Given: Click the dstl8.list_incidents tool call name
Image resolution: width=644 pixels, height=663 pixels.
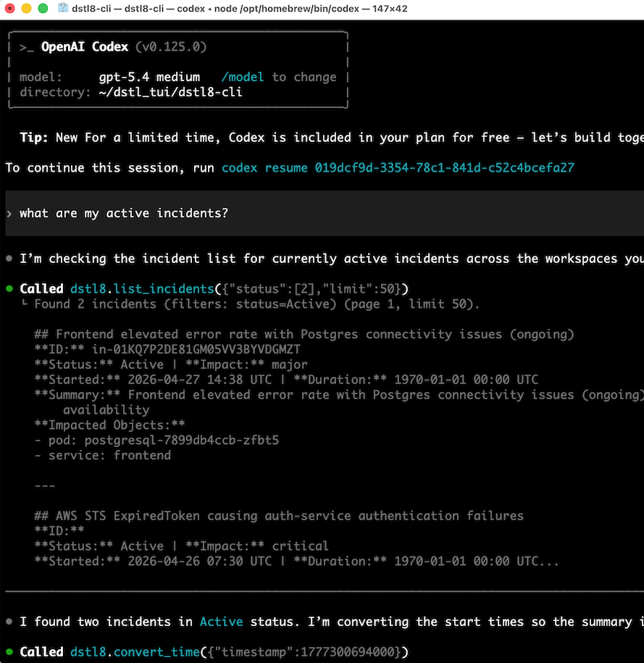Looking at the screenshot, I should [142, 289].
